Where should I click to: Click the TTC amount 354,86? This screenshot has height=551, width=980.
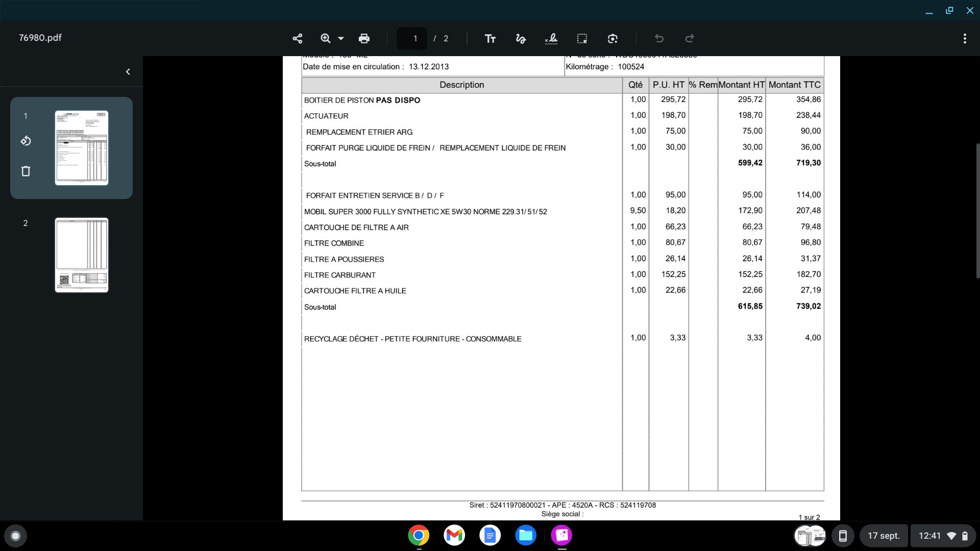click(x=808, y=99)
